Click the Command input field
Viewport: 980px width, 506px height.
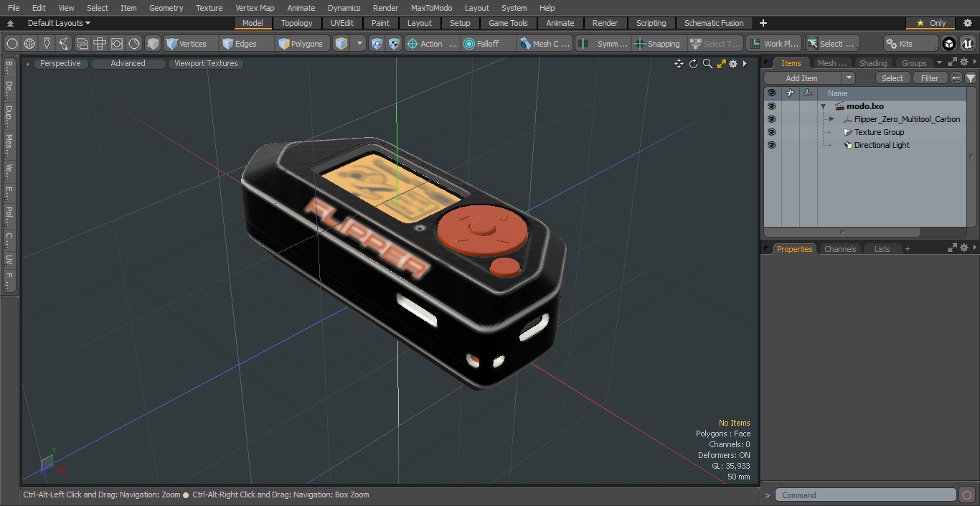866,495
